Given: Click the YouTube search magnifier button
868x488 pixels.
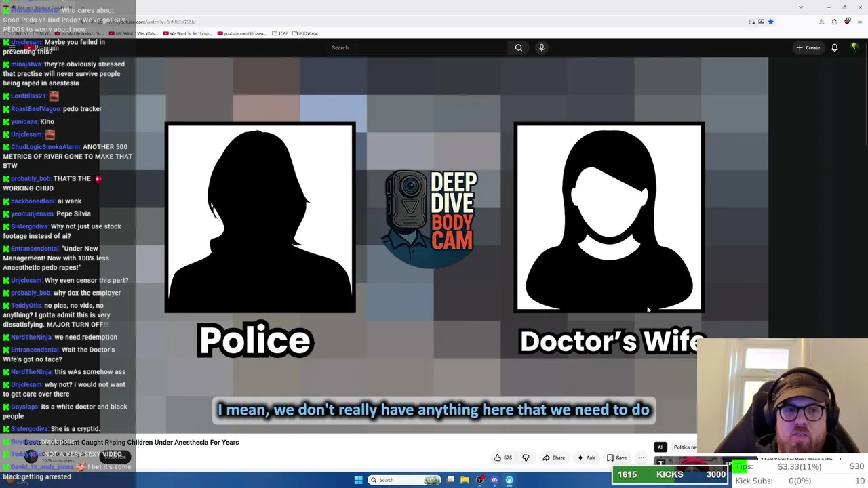Looking at the screenshot, I should tap(518, 47).
